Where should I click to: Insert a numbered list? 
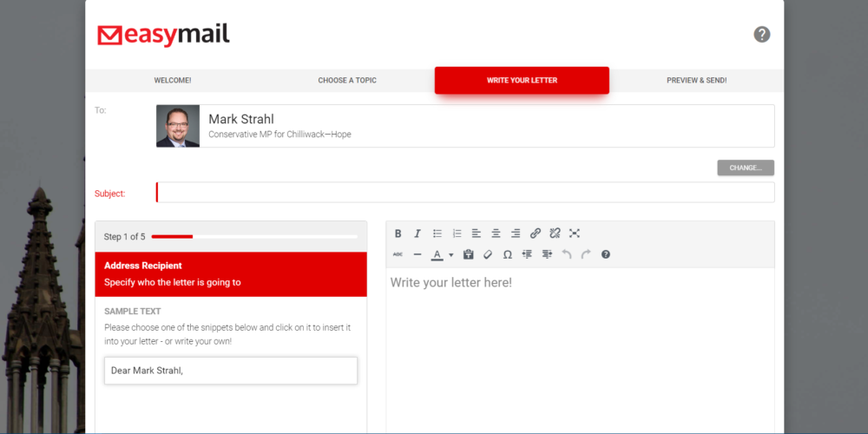[x=457, y=233]
